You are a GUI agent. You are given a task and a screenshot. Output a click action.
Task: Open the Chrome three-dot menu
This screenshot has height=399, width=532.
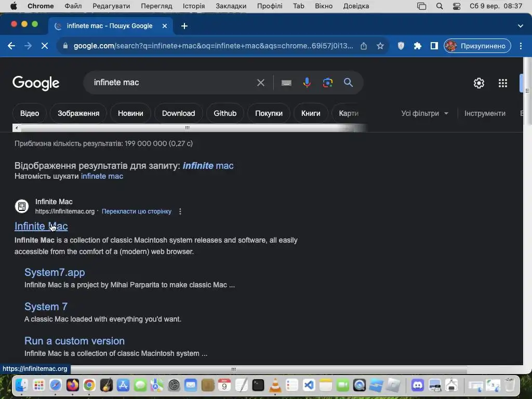(x=521, y=46)
